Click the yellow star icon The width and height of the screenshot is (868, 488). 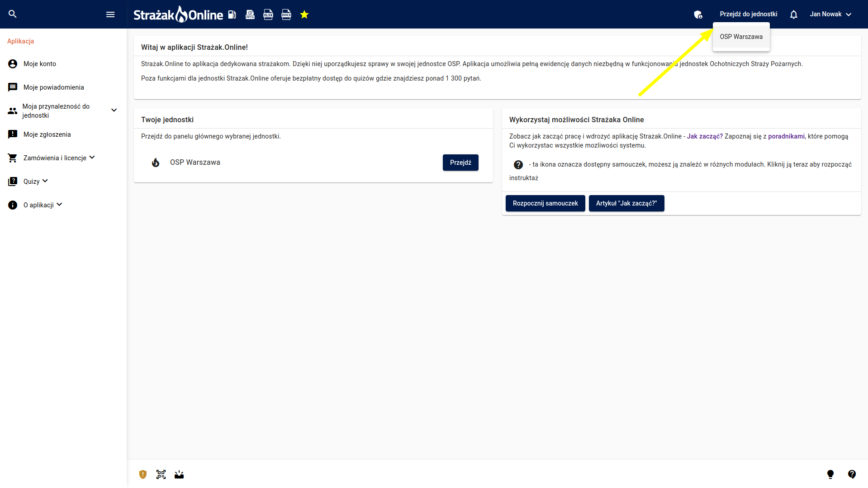coord(304,14)
